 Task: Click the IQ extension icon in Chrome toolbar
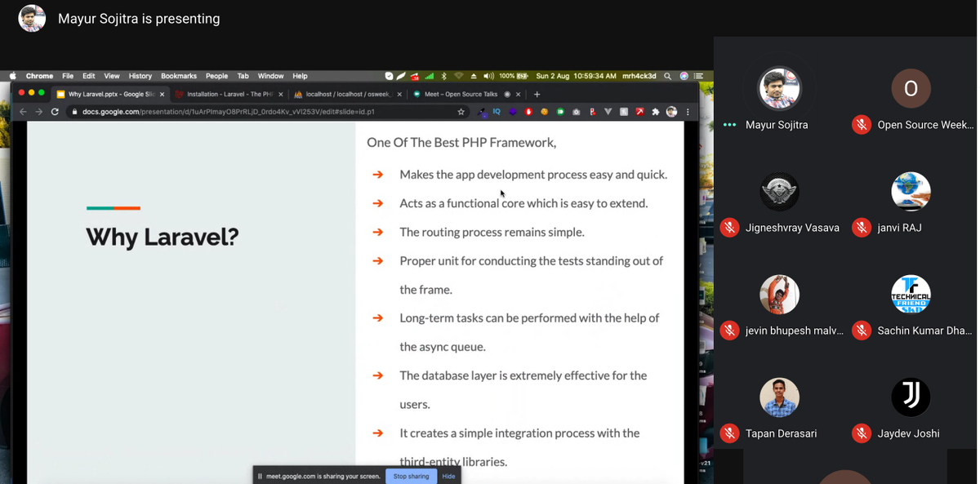497,112
